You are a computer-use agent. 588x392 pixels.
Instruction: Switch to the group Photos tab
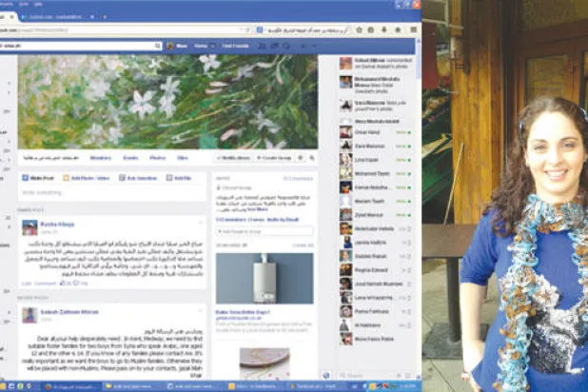(157, 157)
